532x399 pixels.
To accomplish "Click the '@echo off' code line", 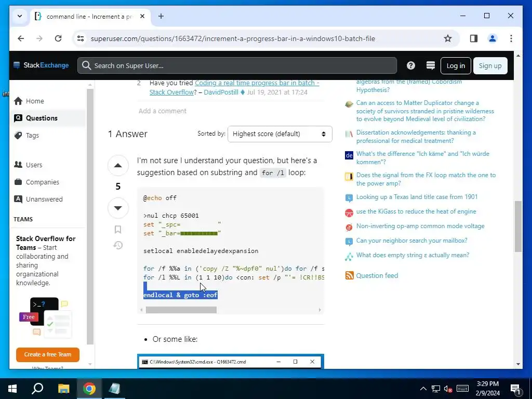I will tap(160, 198).
